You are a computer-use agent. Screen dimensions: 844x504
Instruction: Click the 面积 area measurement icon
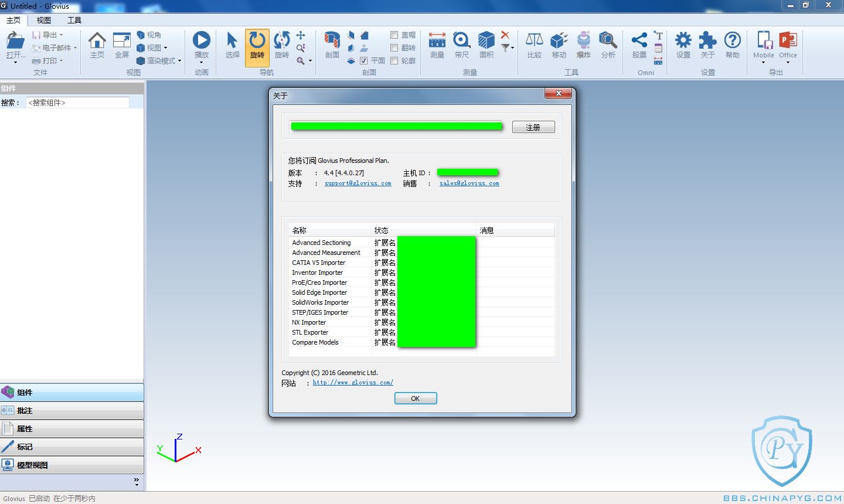486,40
